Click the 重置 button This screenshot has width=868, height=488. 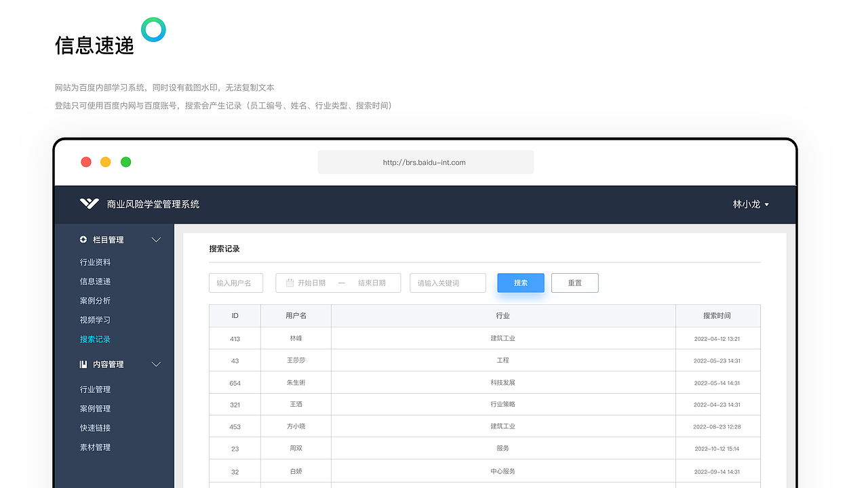(574, 283)
